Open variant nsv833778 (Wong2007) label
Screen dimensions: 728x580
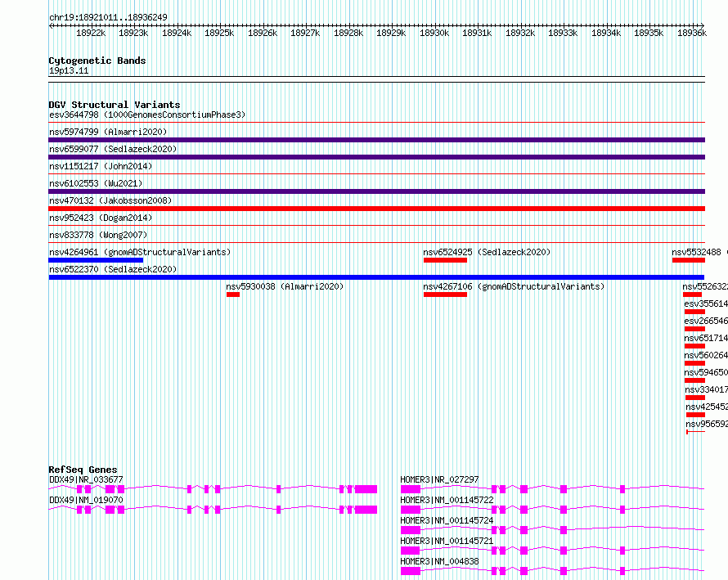point(98,235)
